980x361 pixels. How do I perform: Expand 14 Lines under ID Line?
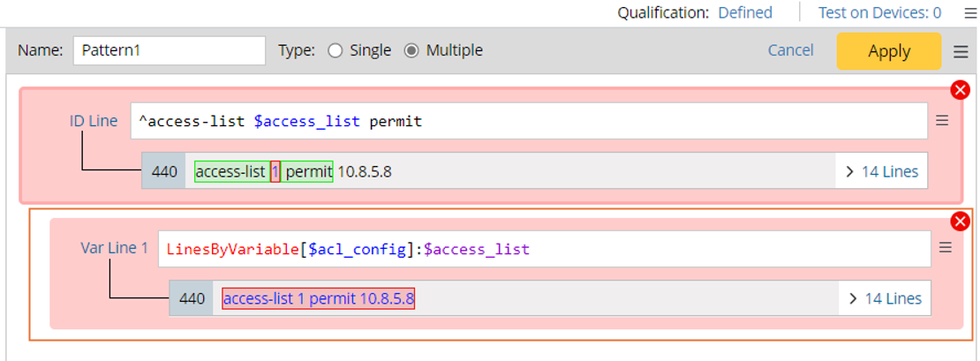tap(881, 171)
